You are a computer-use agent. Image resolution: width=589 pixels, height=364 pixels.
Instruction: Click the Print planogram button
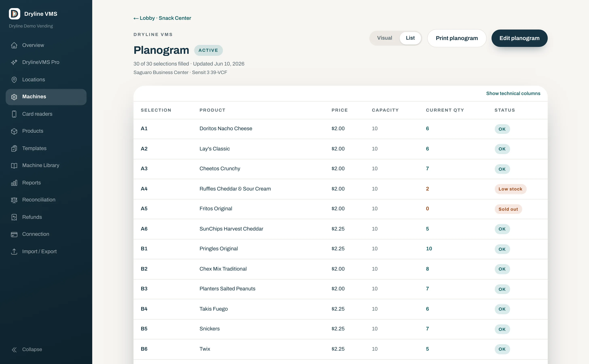pos(457,38)
